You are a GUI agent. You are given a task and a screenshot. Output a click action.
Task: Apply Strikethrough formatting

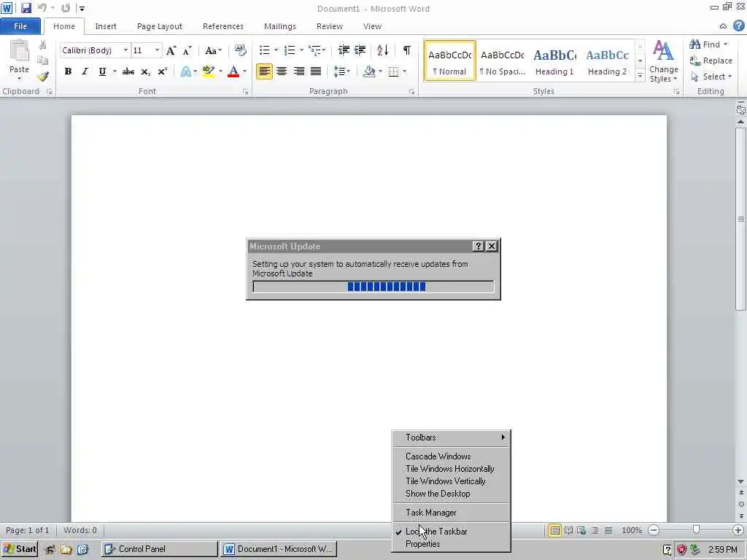[x=128, y=71]
